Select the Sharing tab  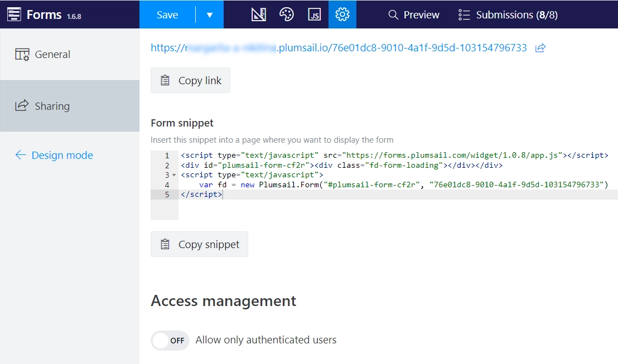[x=70, y=106]
